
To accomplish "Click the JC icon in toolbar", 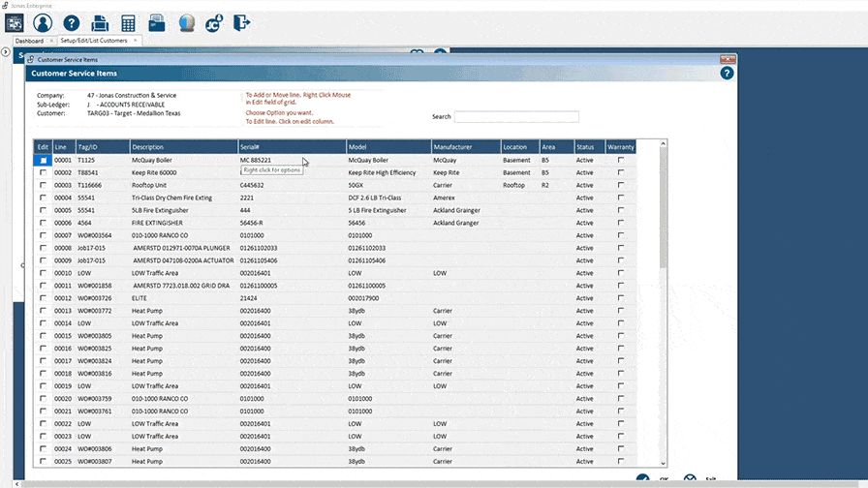I will tap(214, 23).
